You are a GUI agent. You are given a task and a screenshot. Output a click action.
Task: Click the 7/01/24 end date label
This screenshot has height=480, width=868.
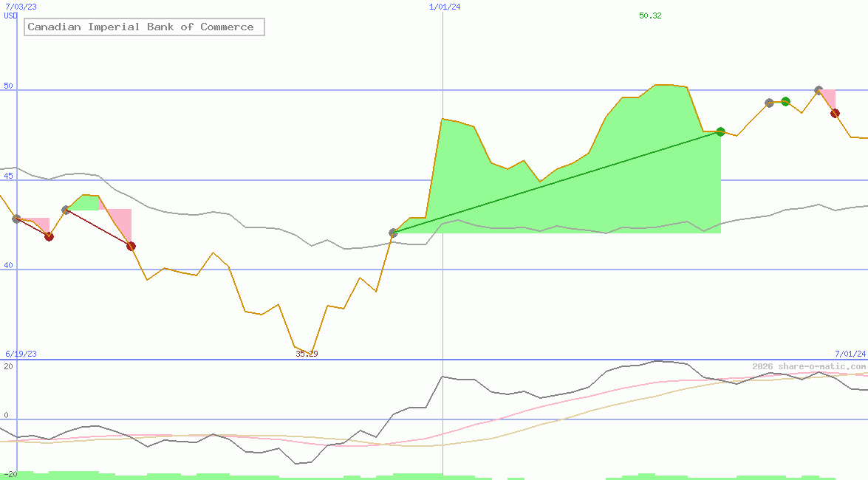pyautogui.click(x=850, y=354)
